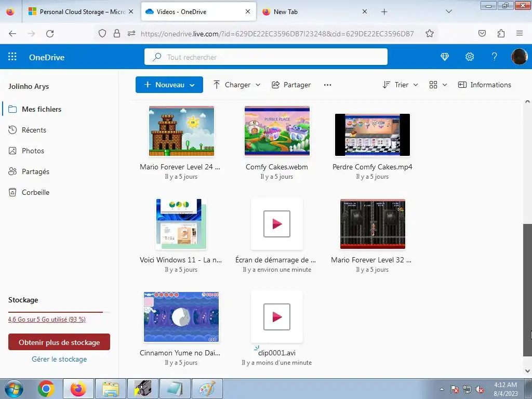Open Windows Explorer from the taskbar
The height and width of the screenshot is (399, 532).
[x=111, y=389]
